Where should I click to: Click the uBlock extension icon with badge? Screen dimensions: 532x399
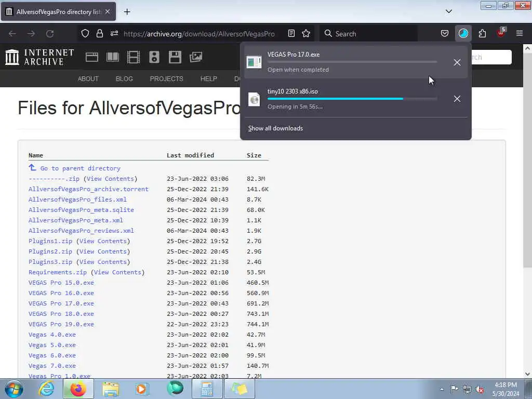coord(501,33)
